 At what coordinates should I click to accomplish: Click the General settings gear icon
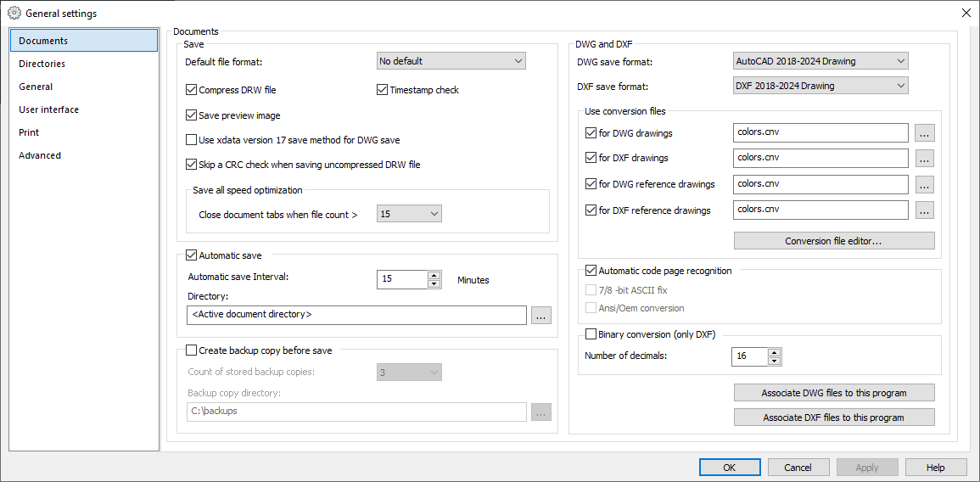pos(14,13)
